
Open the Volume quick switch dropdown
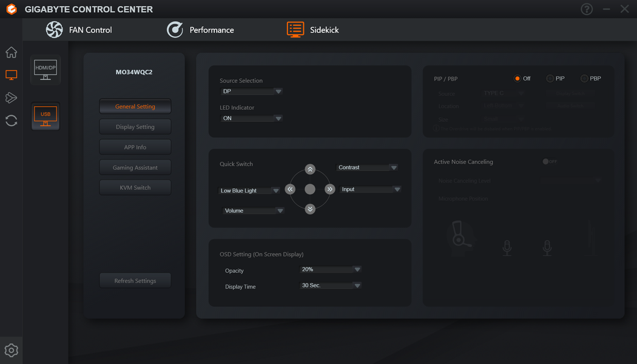[x=253, y=211]
